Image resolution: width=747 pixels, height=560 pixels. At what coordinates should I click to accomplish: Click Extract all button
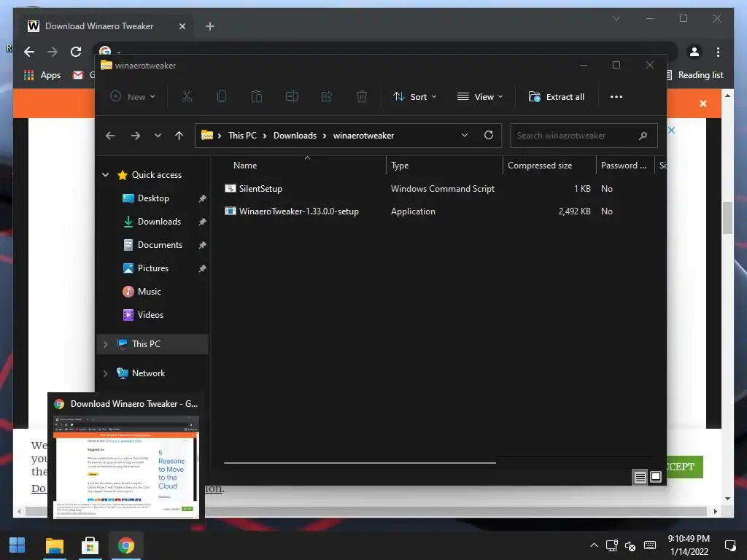tap(557, 97)
